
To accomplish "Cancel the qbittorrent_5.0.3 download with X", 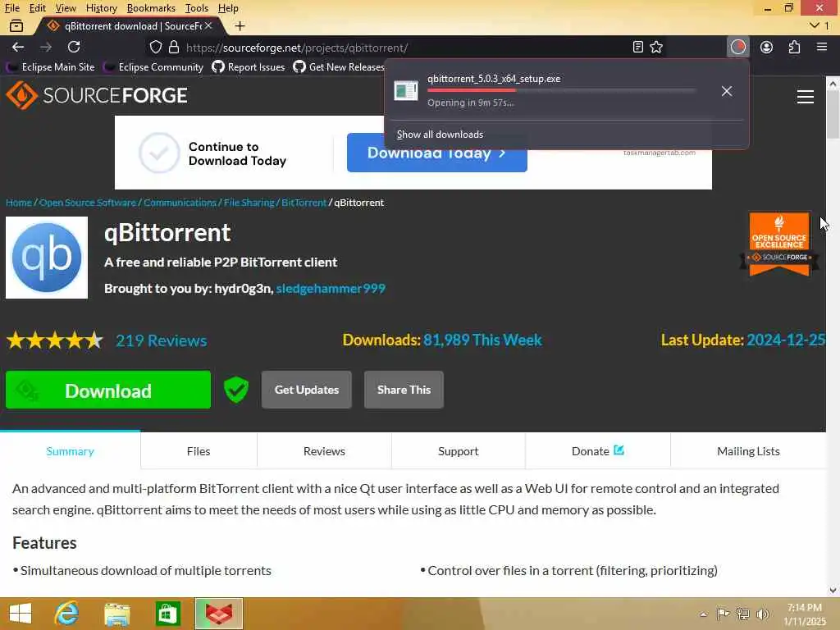I will [x=727, y=91].
